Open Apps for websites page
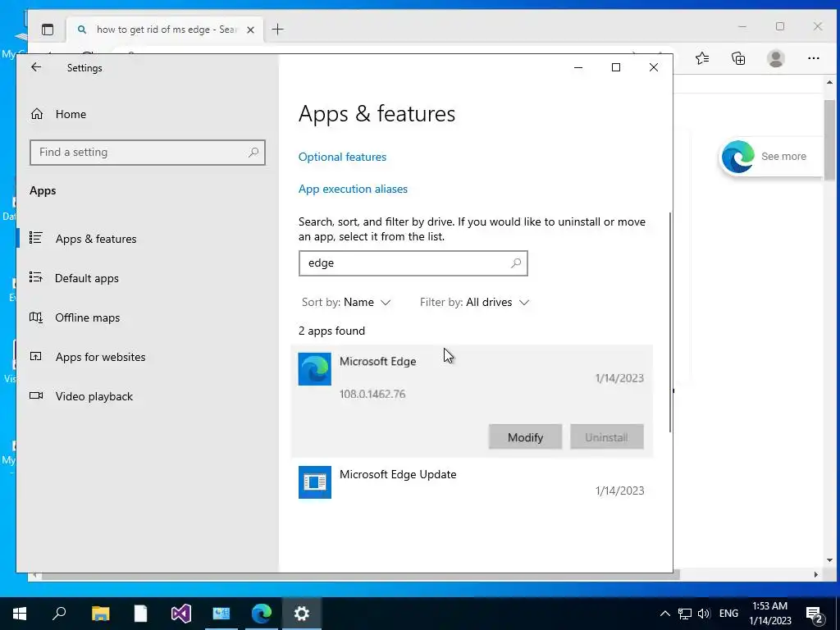This screenshot has height=630, width=840. 148,357
